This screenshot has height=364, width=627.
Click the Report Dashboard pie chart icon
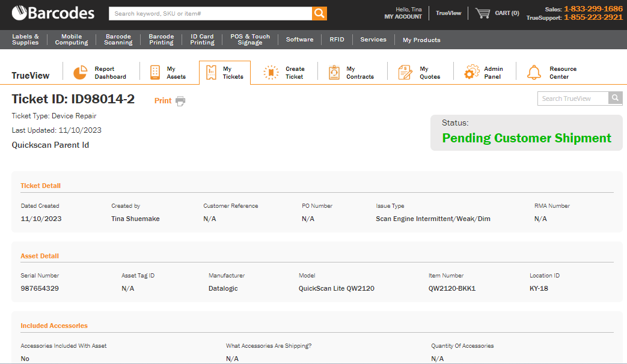[x=80, y=73]
